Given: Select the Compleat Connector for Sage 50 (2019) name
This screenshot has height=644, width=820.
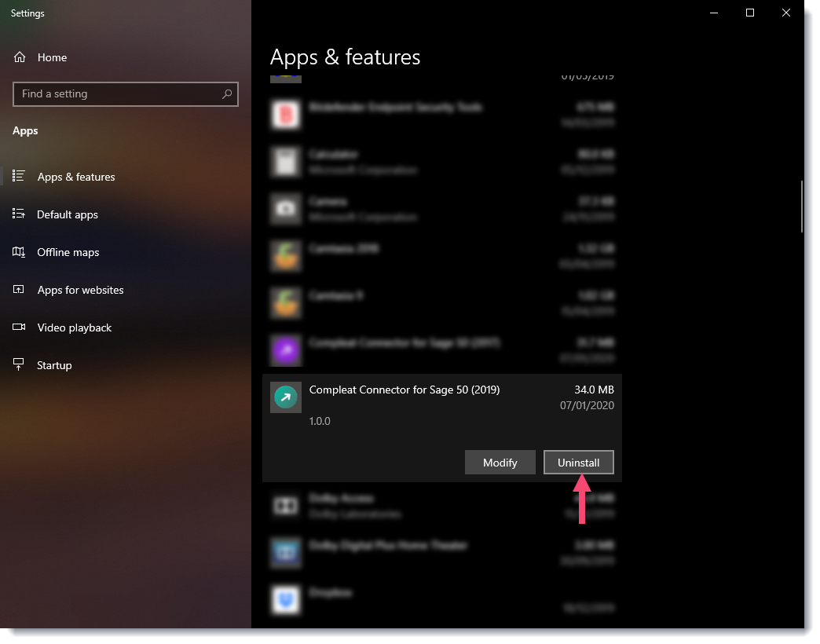Looking at the screenshot, I should point(405,390).
